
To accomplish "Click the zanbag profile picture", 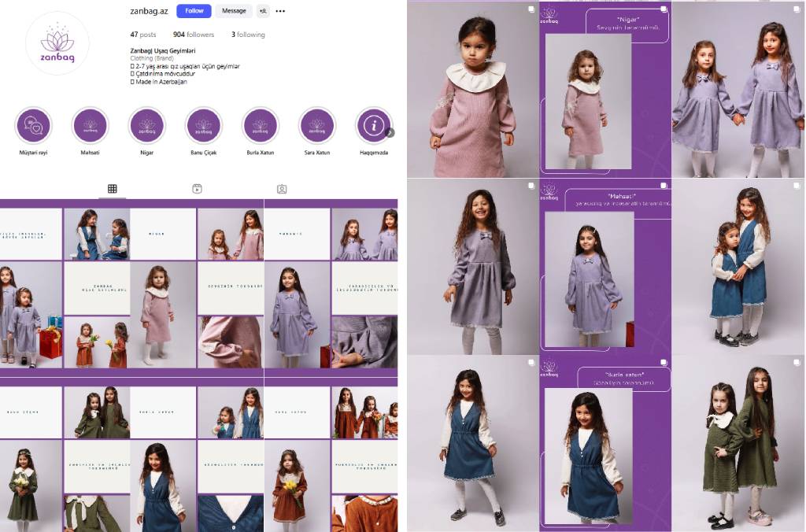I will point(57,43).
